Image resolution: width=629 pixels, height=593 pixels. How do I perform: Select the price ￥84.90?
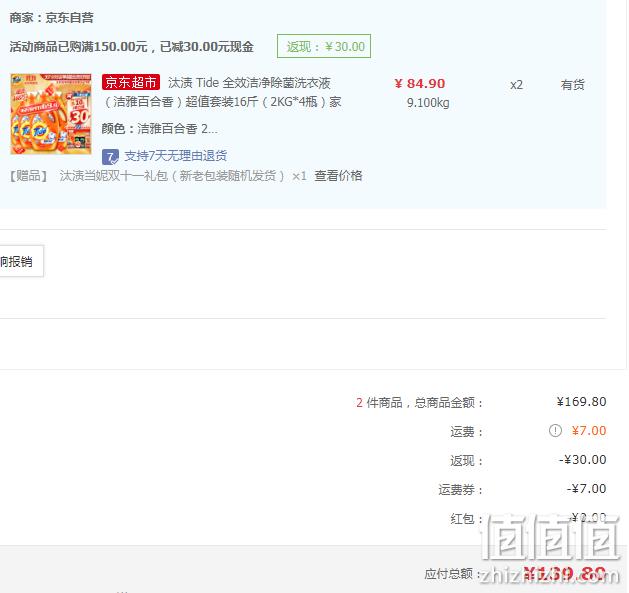click(420, 83)
